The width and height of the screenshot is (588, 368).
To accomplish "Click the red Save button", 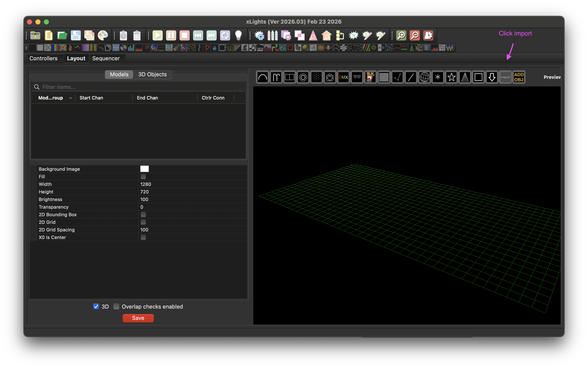I will (x=138, y=318).
